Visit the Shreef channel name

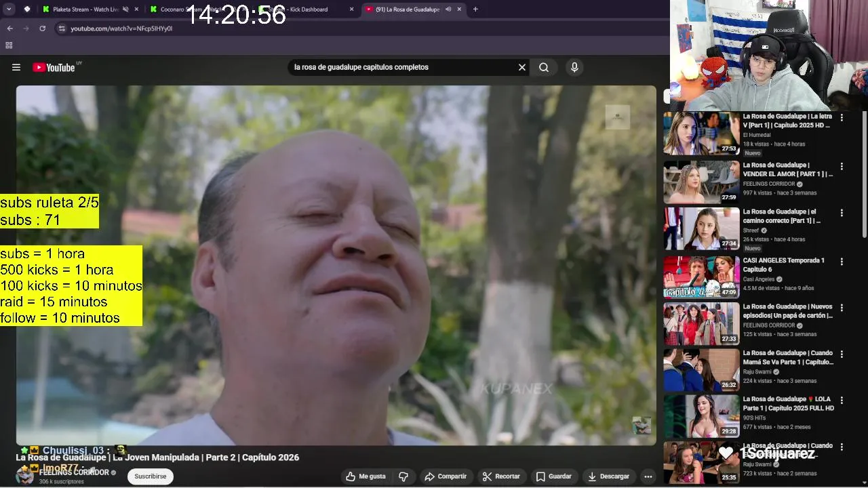pos(752,230)
